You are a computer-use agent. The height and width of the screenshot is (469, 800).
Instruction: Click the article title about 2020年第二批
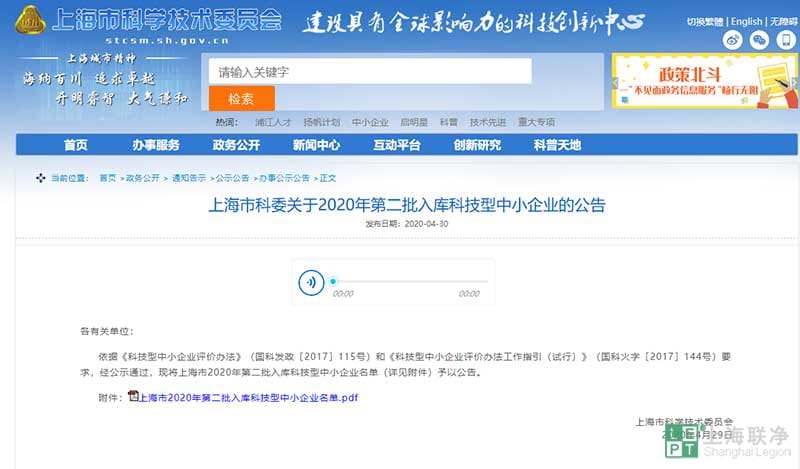(407, 205)
